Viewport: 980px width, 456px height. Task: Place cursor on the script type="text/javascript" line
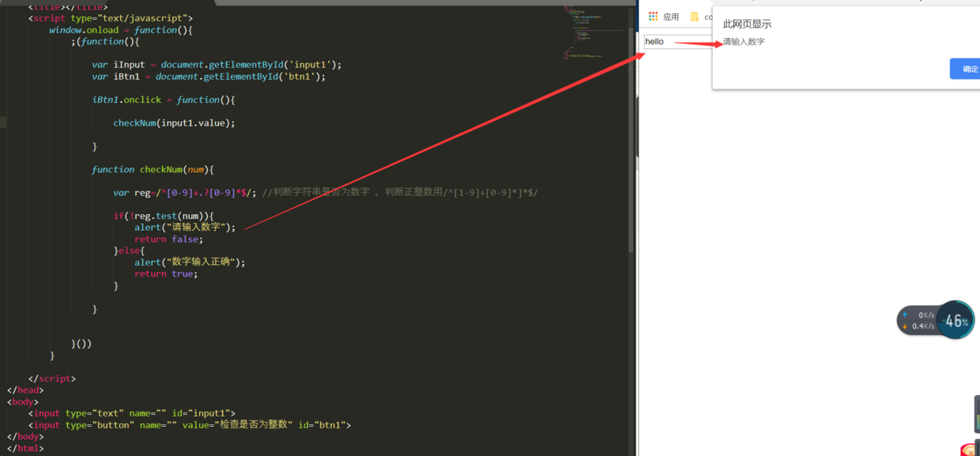point(111,18)
